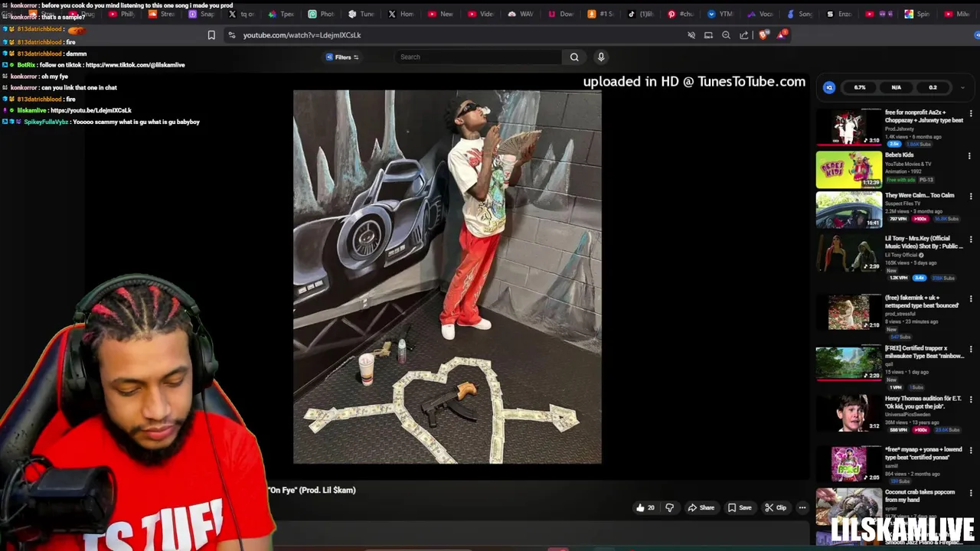The width and height of the screenshot is (980, 551).
Task: Click the Save button under the video
Action: click(740, 507)
